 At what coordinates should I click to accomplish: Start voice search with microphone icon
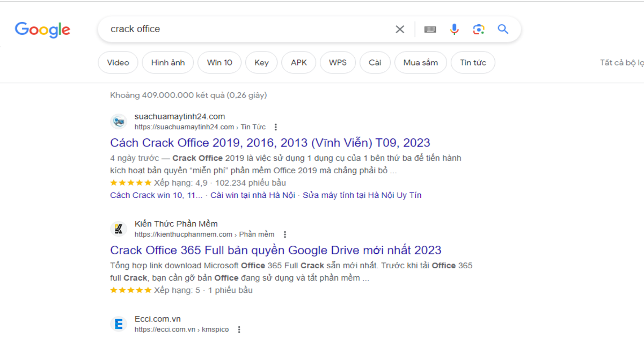(x=455, y=30)
